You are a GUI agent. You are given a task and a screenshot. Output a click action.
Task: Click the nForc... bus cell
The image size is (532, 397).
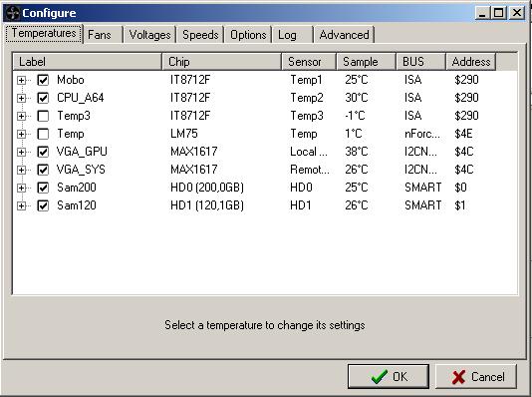422,134
